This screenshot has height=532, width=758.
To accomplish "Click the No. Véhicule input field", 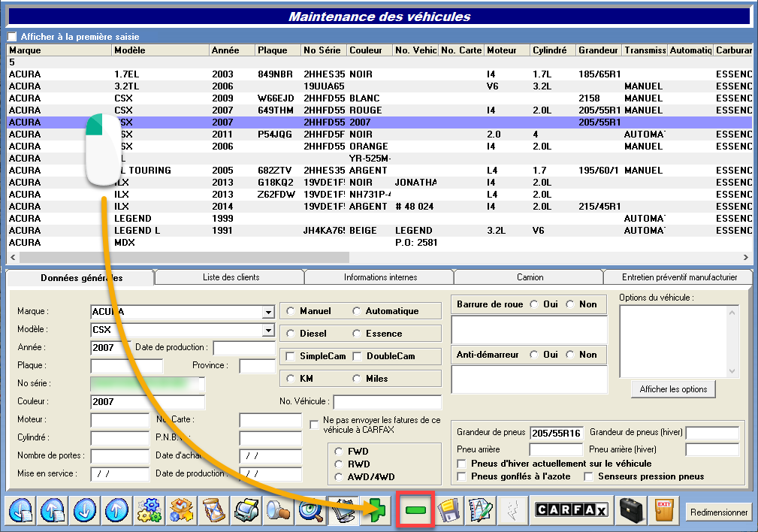I will click(x=387, y=402).
